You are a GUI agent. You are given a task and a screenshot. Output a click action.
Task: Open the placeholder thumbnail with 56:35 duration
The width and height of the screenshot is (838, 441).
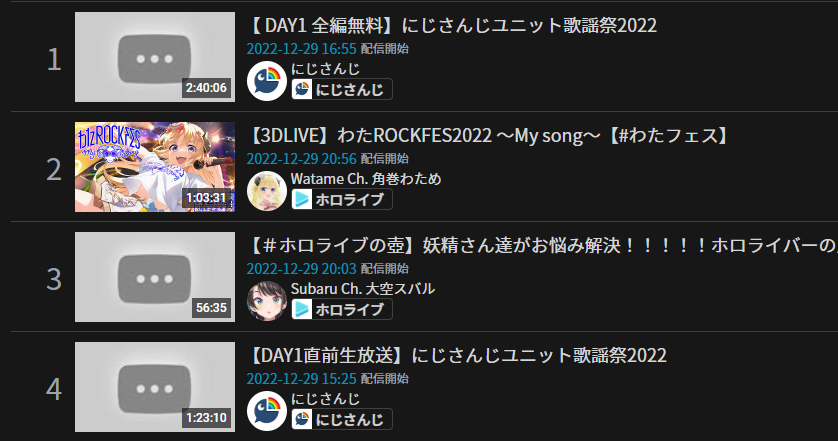coord(155,277)
